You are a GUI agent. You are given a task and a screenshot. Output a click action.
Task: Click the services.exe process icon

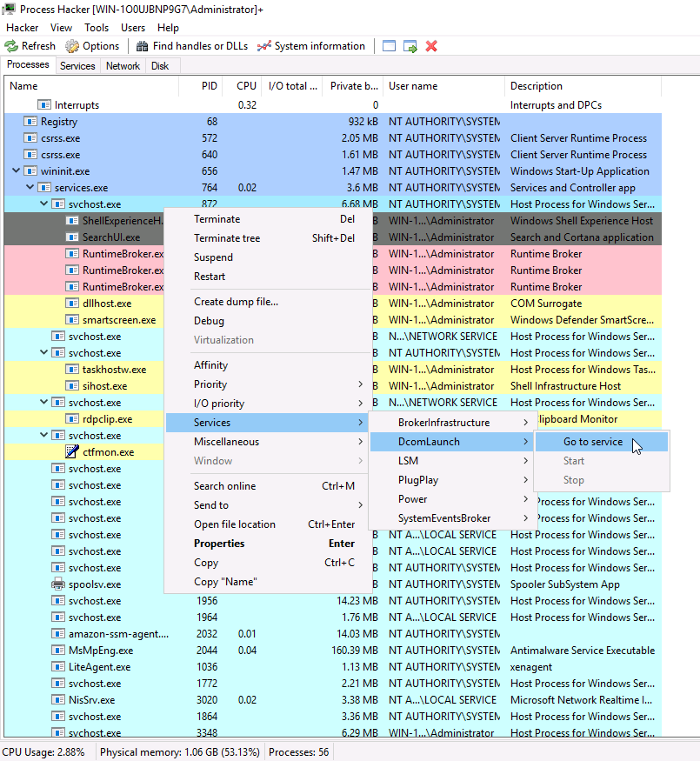(44, 188)
